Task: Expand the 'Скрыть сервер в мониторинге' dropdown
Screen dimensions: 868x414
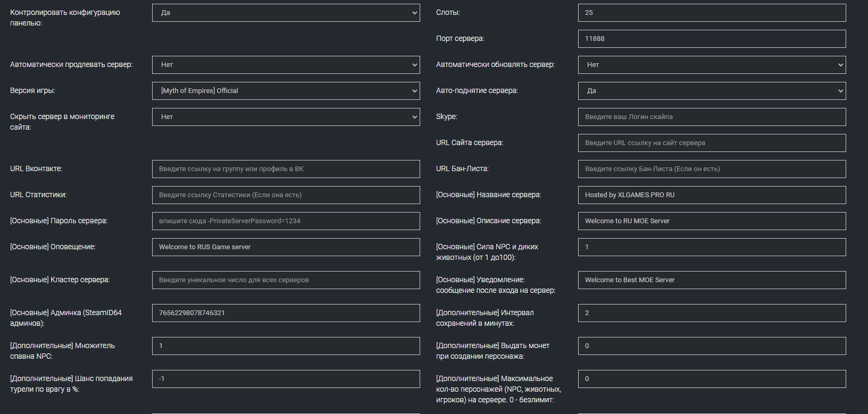Action: coord(286,117)
